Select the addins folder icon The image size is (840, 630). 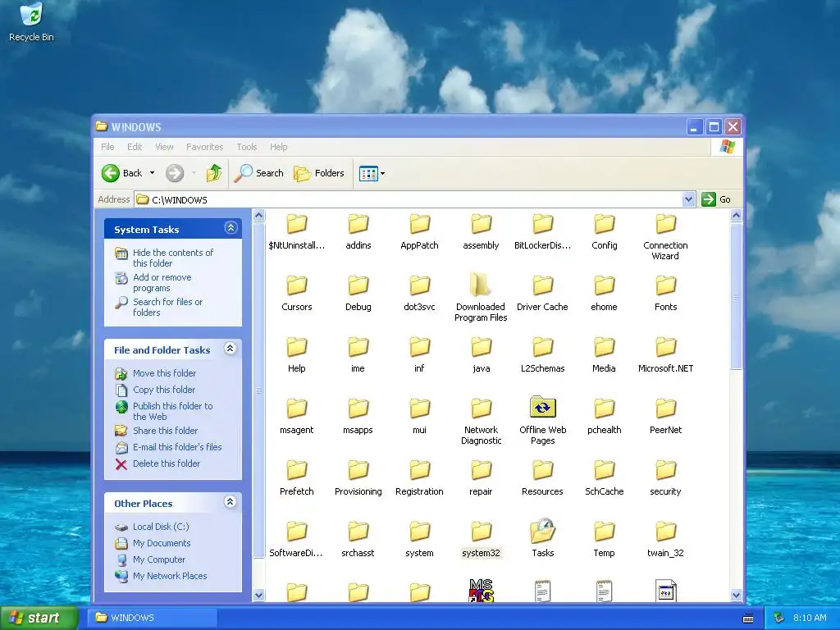[358, 224]
